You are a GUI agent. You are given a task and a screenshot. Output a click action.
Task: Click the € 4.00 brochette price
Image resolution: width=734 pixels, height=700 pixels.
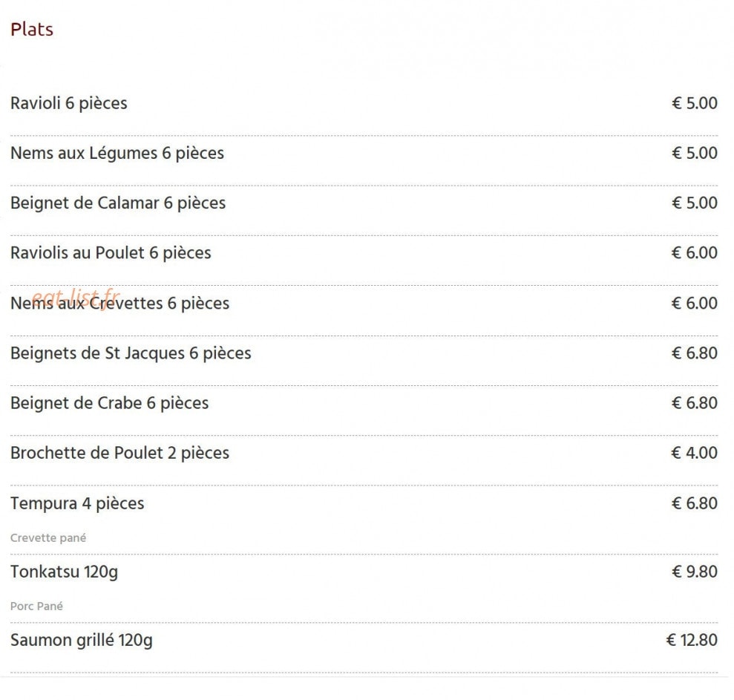694,453
